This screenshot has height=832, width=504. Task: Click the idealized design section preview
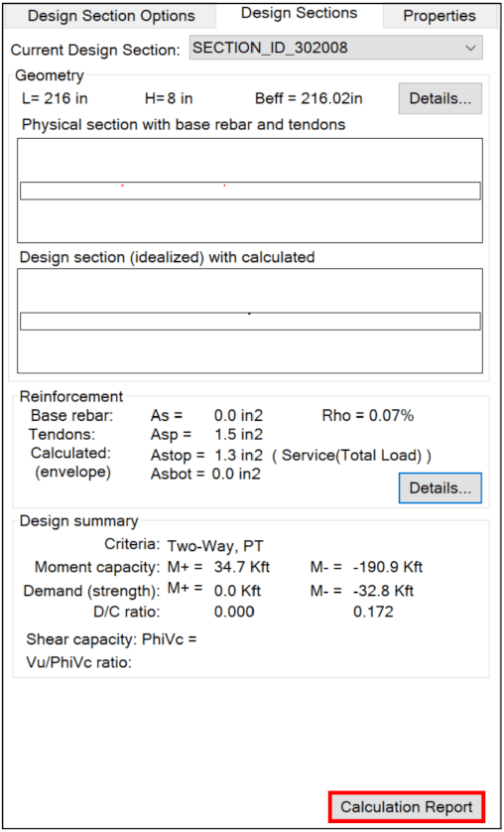[250, 321]
